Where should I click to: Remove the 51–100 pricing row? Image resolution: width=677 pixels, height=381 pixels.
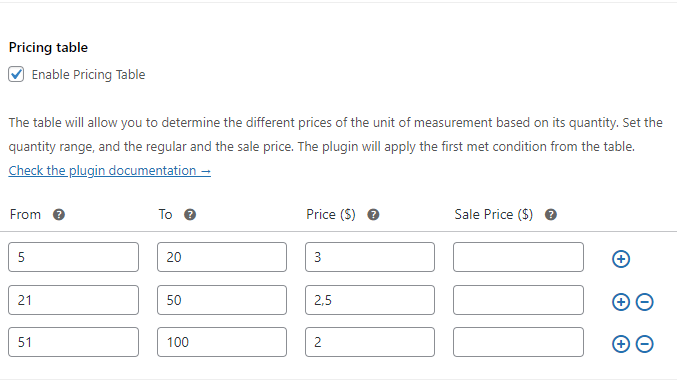tap(645, 344)
